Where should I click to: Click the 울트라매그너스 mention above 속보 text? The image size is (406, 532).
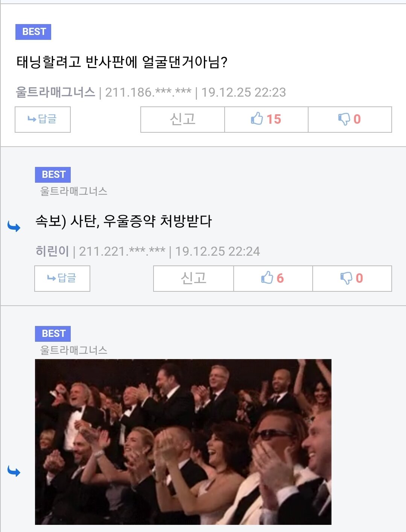tap(74, 191)
